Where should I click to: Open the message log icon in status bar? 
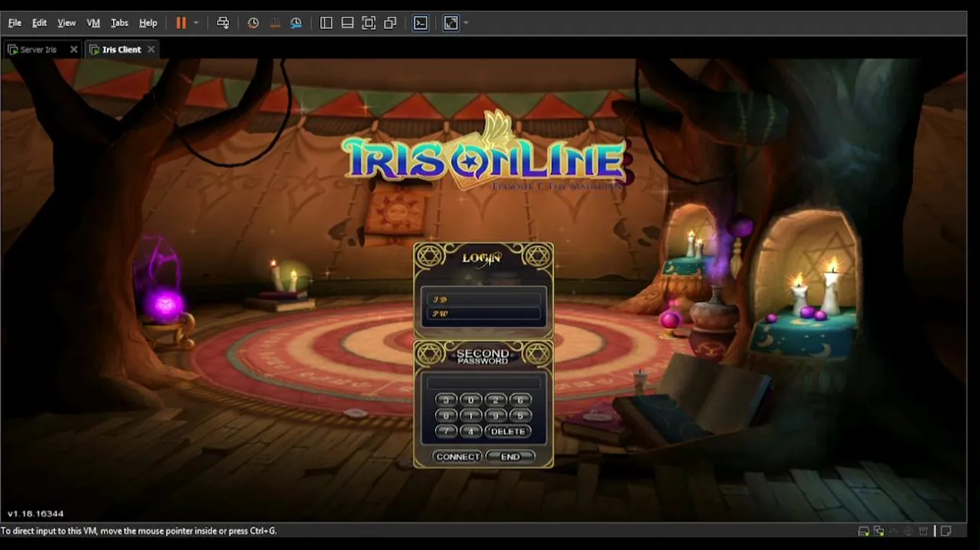click(x=946, y=531)
